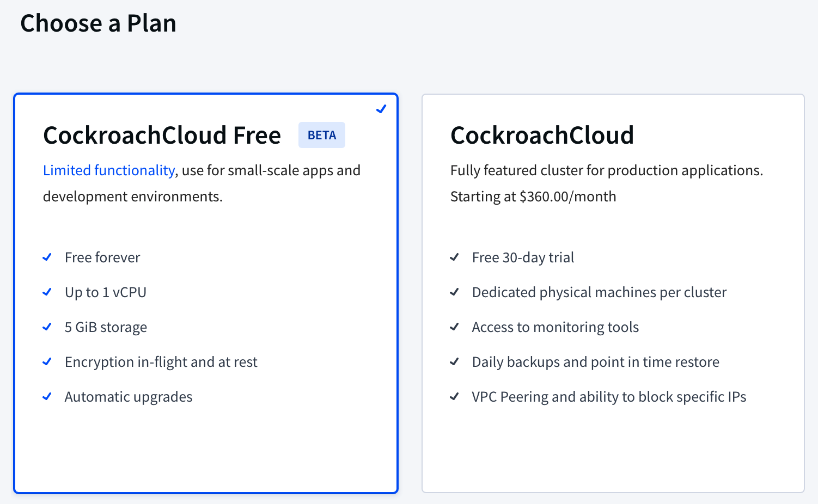Click the BETA badge

coord(321,134)
